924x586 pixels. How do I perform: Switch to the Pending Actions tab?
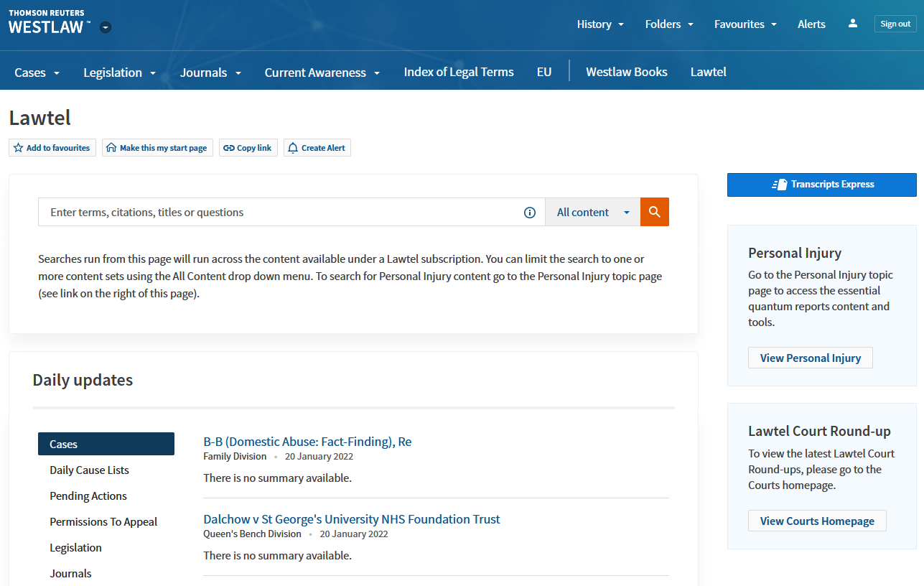click(88, 496)
